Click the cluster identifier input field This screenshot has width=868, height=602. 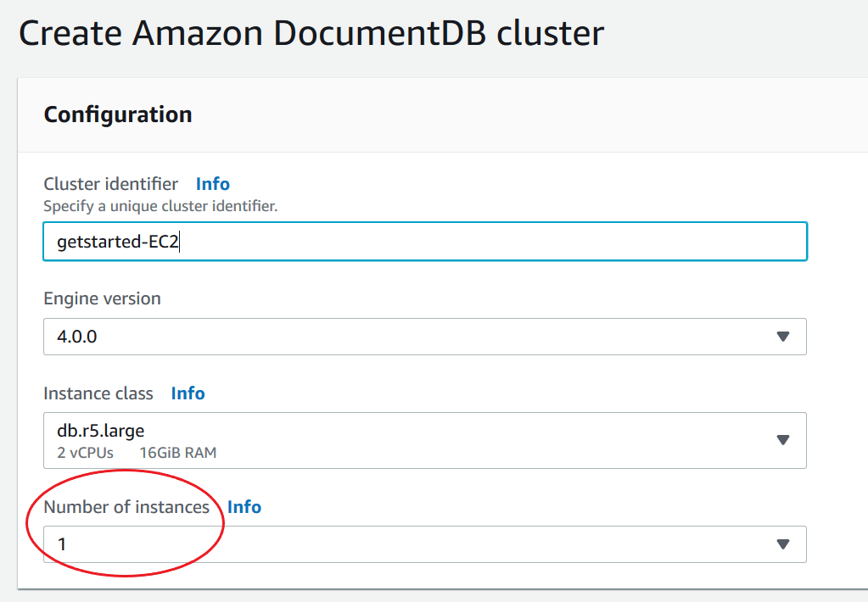click(x=424, y=242)
